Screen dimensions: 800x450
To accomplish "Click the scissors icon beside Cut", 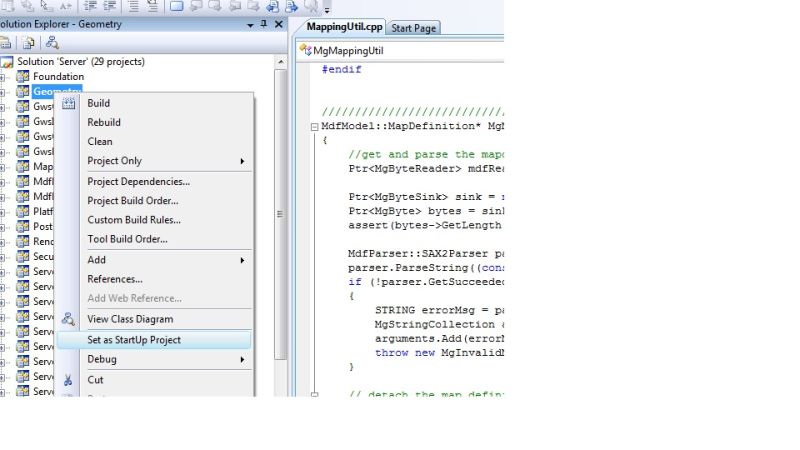I will pos(68,380).
